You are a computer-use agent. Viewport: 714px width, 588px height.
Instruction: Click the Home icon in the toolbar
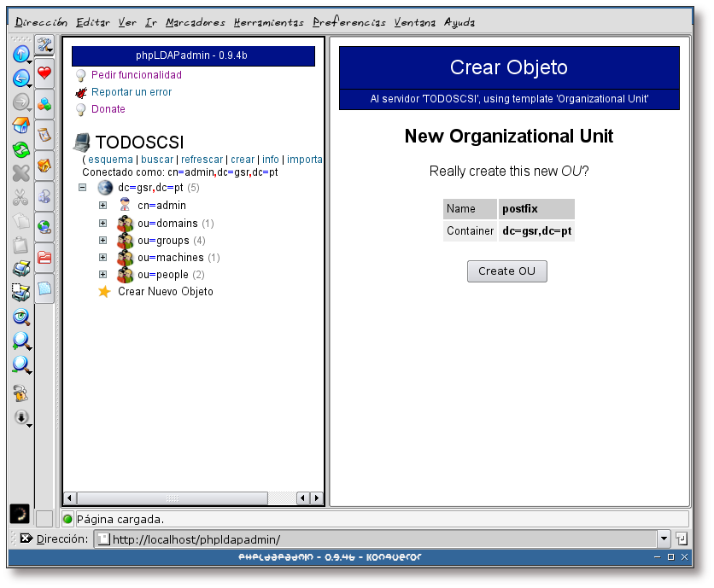pyautogui.click(x=21, y=124)
